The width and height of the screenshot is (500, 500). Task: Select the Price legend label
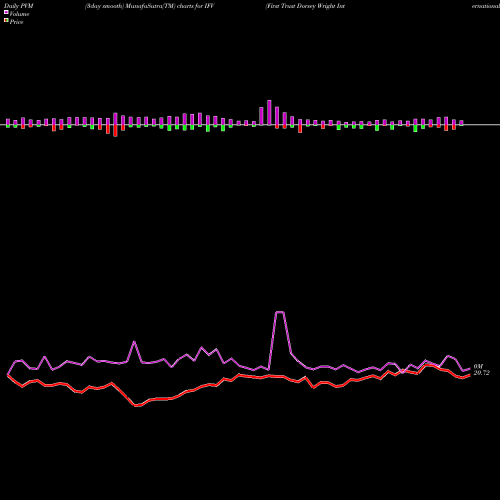click(x=16, y=22)
